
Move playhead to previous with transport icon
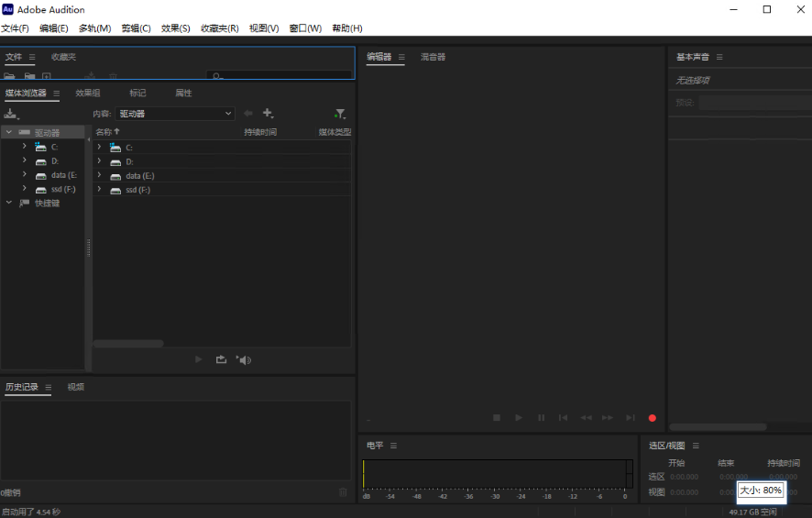pyautogui.click(x=563, y=417)
